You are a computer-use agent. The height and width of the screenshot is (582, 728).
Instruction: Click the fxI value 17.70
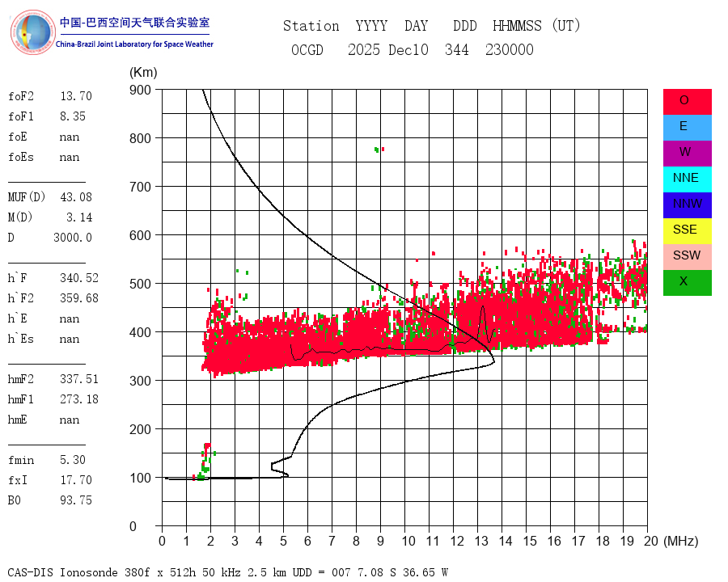(76, 480)
